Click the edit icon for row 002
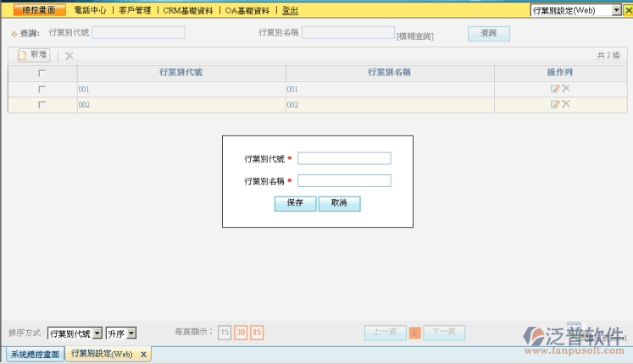Image resolution: width=633 pixels, height=364 pixels. point(555,104)
